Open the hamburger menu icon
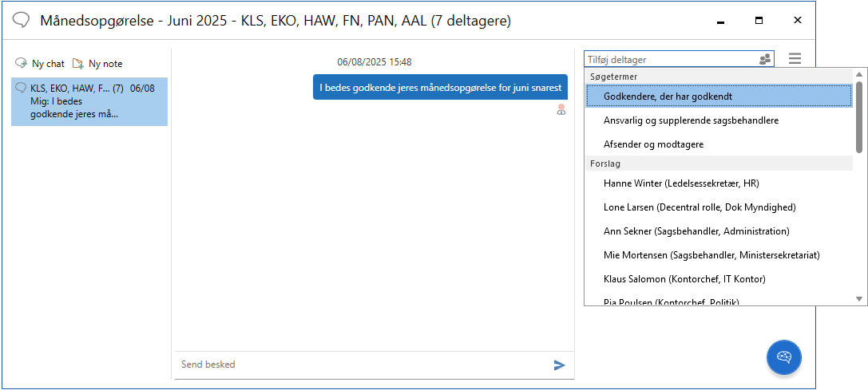Image resolution: width=868 pixels, height=390 pixels. tap(795, 59)
